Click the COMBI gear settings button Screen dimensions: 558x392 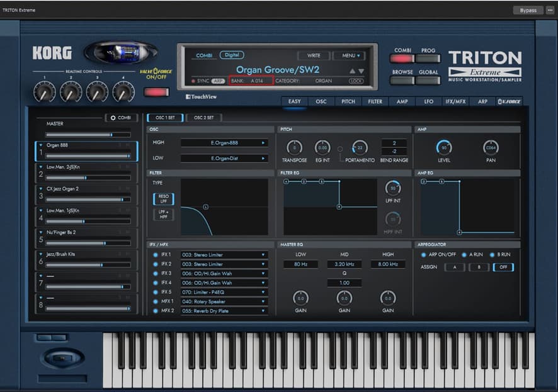click(x=121, y=118)
